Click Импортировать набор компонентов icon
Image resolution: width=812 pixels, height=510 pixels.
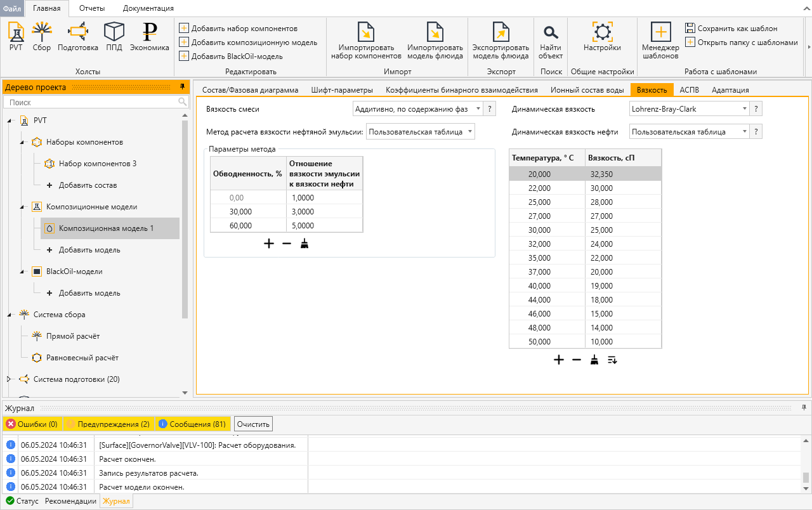366,32
